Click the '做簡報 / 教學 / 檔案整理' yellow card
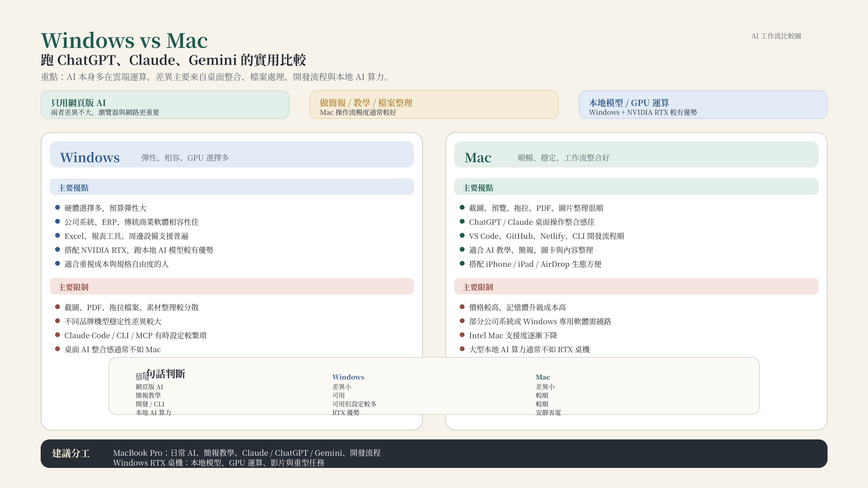 click(x=434, y=104)
